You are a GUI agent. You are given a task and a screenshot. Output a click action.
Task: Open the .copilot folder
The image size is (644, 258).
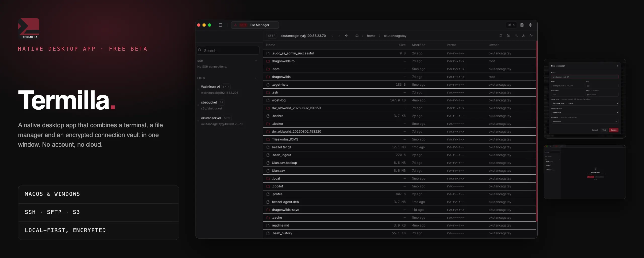tap(399, 186)
